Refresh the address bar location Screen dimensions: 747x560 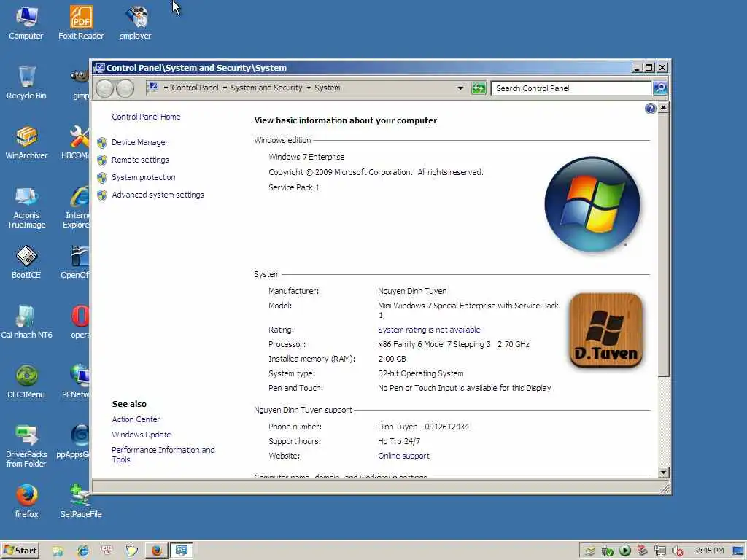tap(479, 88)
